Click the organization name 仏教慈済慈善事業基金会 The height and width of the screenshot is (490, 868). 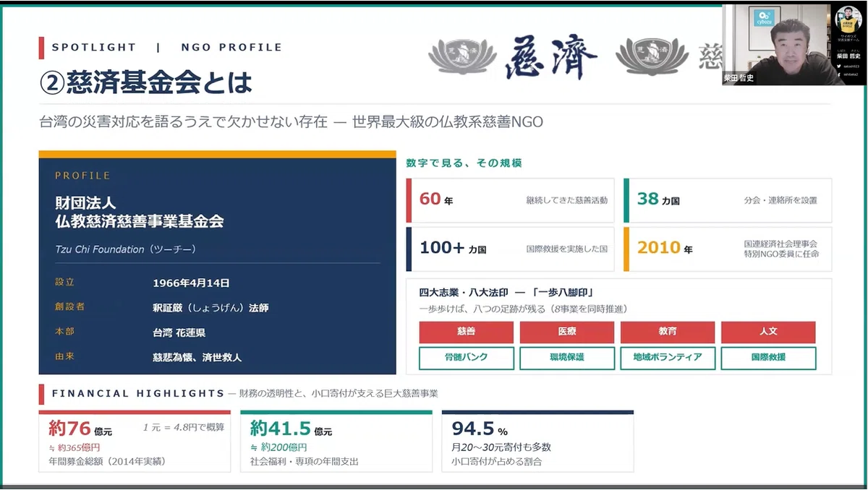pos(140,221)
